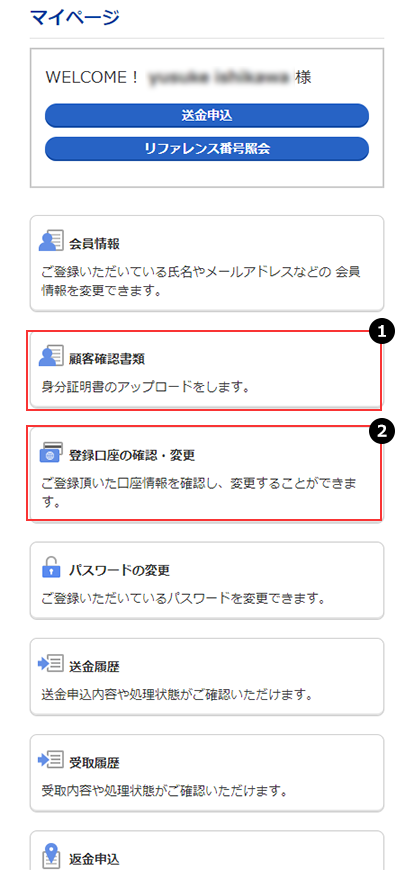Click the 受取履歴 arrow list icon

point(51,761)
